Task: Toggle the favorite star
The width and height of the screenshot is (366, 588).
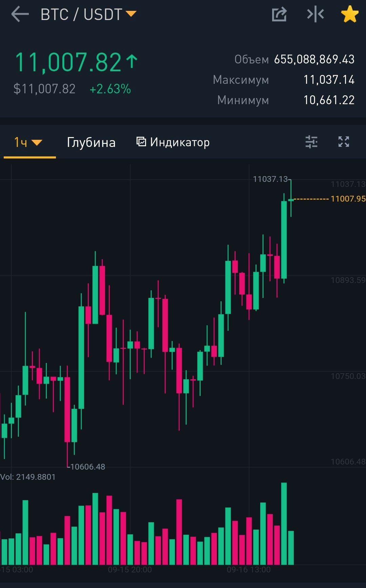Action: click(350, 15)
